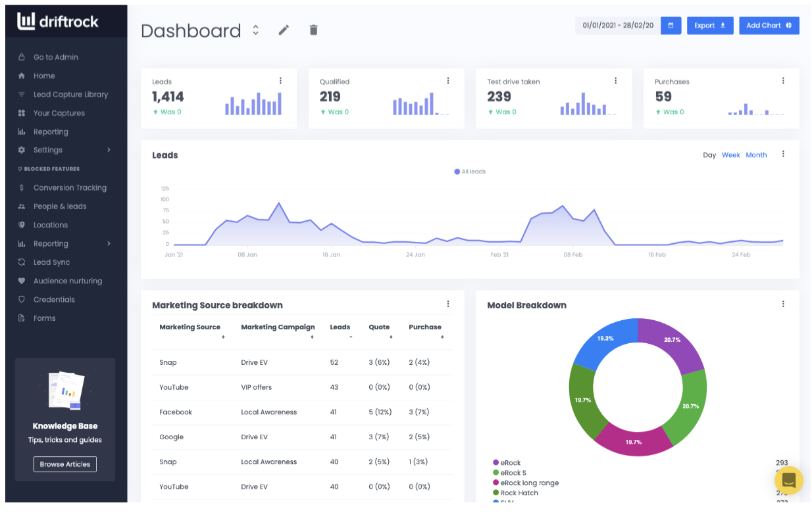Image resolution: width=812 pixels, height=522 pixels.
Task: Open the calendar date picker icon
Action: pyautogui.click(x=671, y=26)
